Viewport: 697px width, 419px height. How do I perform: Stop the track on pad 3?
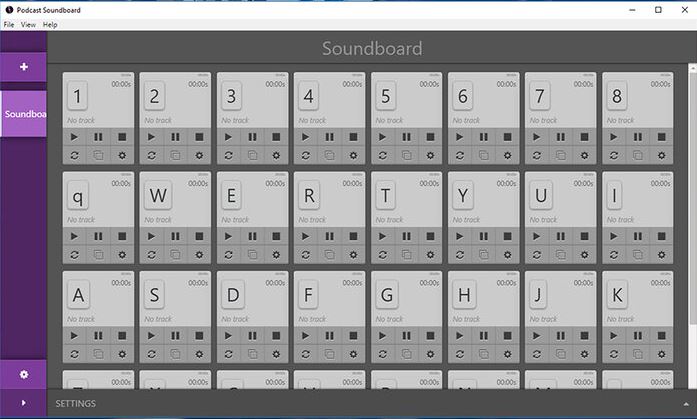276,137
